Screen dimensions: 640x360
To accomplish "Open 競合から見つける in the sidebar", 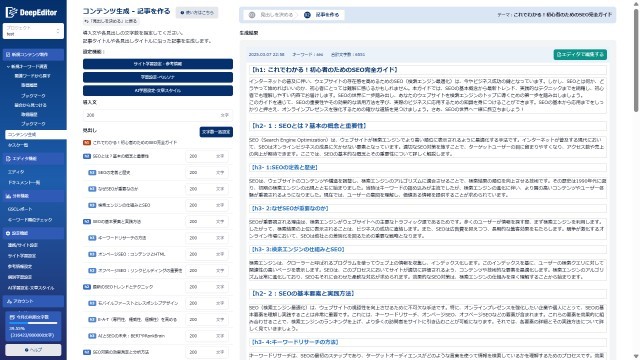I will pyautogui.click(x=30, y=105).
